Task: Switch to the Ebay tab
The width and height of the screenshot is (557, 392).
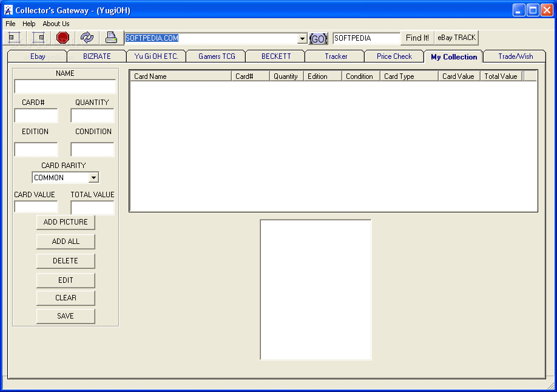Action: coord(38,56)
